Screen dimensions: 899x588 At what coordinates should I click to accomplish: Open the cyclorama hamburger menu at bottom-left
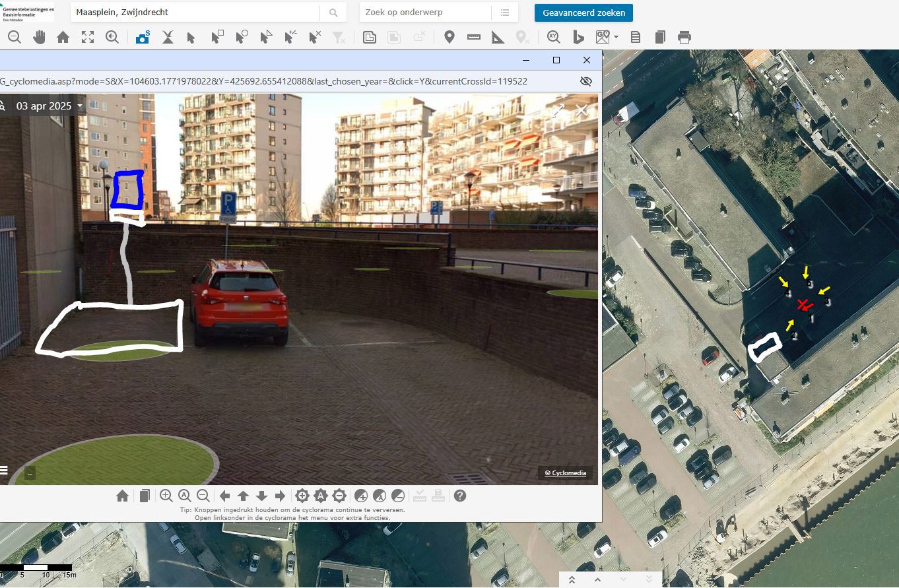3,471
